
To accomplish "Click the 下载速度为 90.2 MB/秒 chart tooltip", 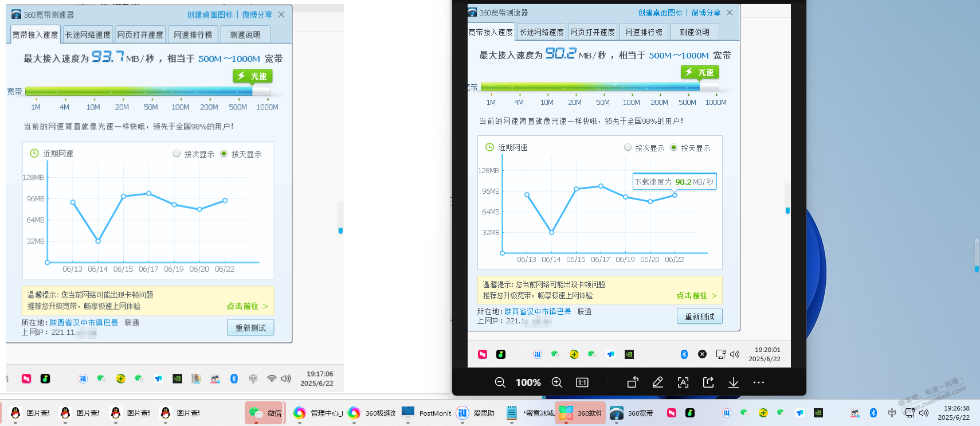I will [675, 182].
